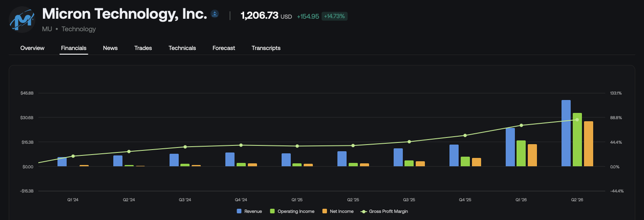
Task: Click the -$15.3B axis label
Action: (26, 191)
